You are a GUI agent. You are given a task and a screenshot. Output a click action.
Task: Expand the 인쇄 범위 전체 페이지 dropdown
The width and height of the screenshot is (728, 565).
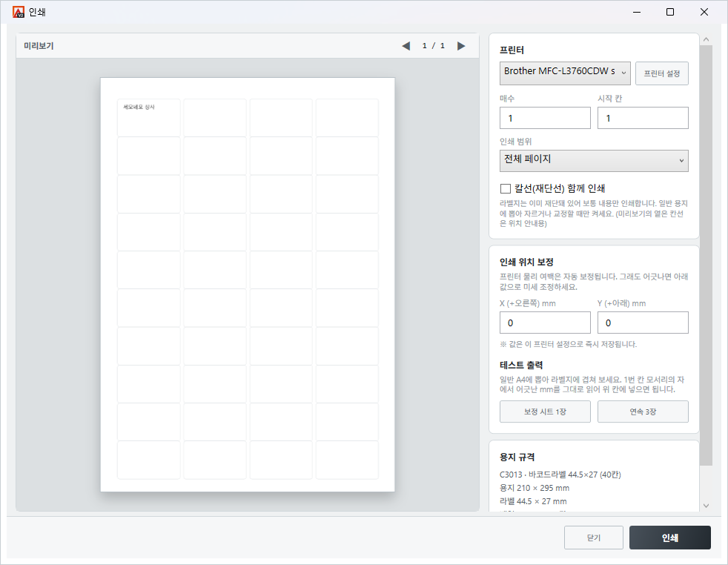[594, 161]
